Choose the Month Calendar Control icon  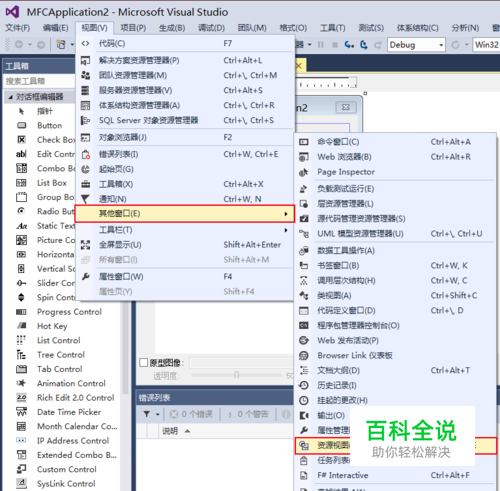(x=21, y=426)
